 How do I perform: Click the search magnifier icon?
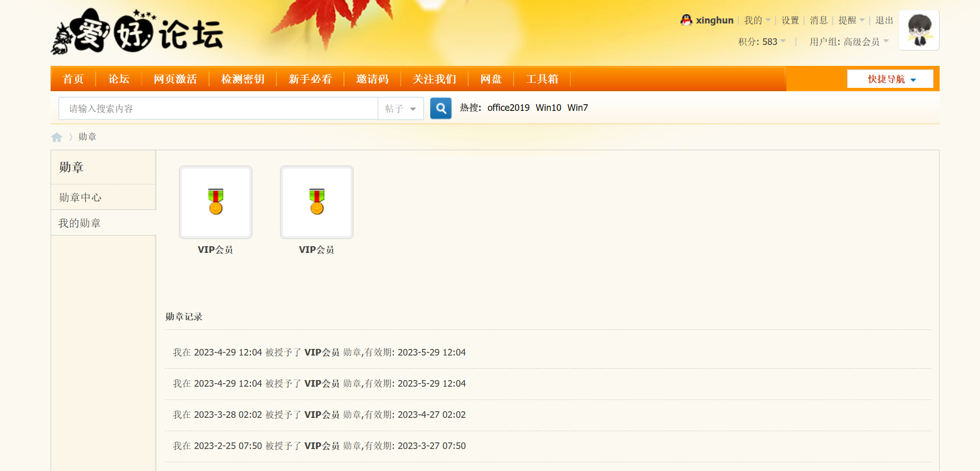(440, 108)
